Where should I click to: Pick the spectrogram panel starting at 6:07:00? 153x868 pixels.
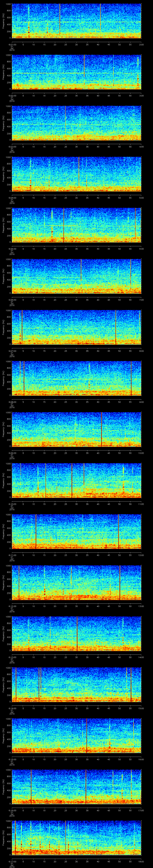click(77, 327)
